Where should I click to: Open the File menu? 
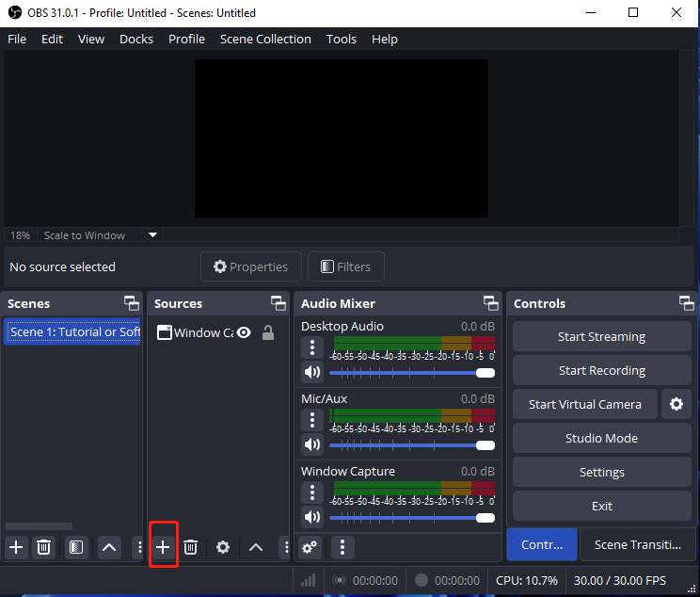(17, 40)
